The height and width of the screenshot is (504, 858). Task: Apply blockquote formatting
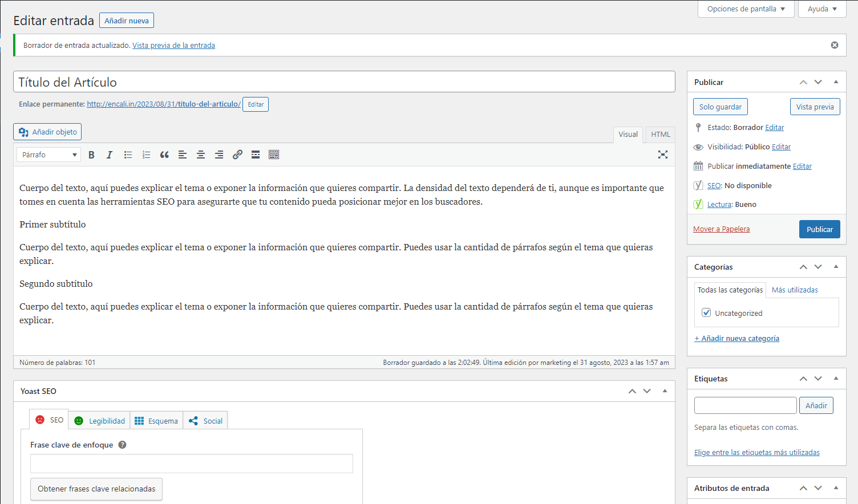click(x=164, y=155)
